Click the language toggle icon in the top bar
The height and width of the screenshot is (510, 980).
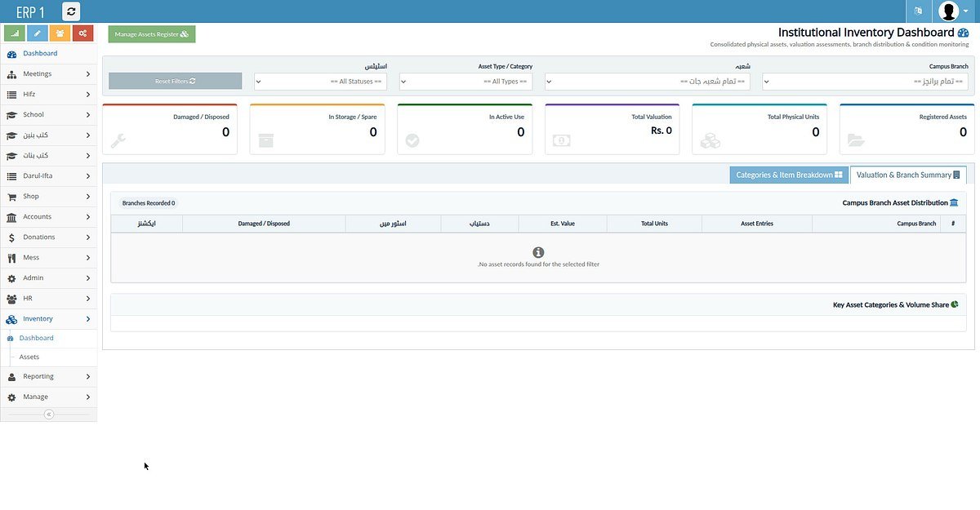pyautogui.click(x=918, y=11)
